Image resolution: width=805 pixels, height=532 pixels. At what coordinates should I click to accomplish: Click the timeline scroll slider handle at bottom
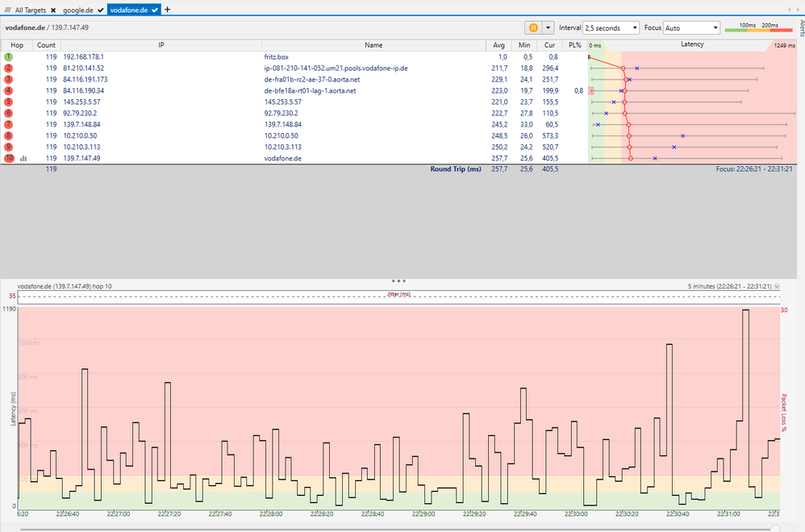click(x=774, y=528)
